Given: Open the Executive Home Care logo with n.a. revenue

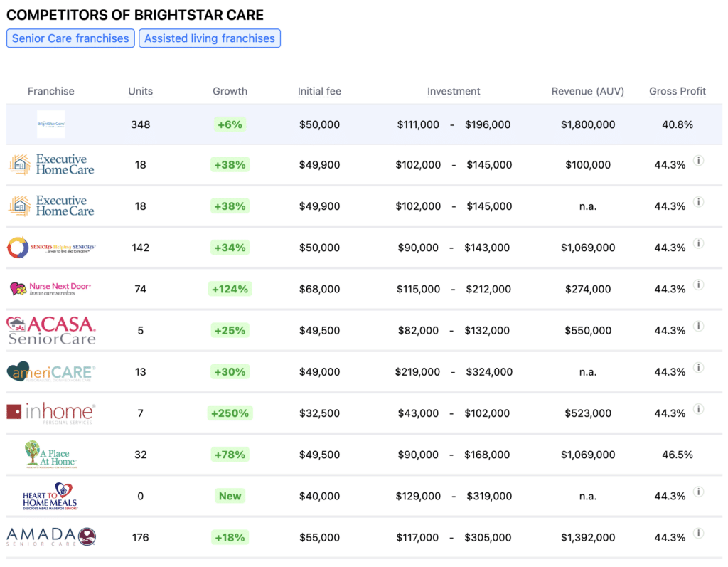Looking at the screenshot, I should tap(51, 206).
